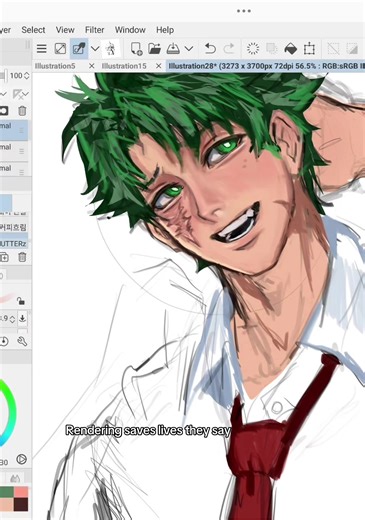365x520 pixels.
Task: Adjust the layer opacity 100 stepper
Action: pyautogui.click(x=27, y=76)
